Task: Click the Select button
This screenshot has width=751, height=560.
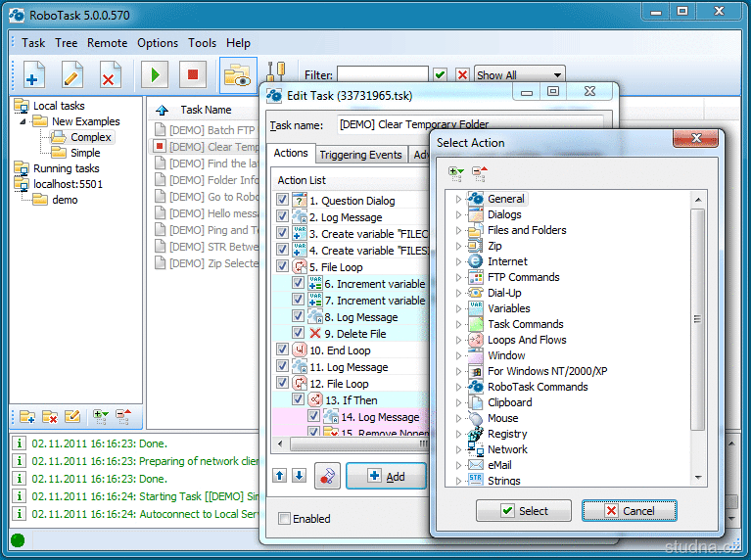Action: click(x=524, y=511)
